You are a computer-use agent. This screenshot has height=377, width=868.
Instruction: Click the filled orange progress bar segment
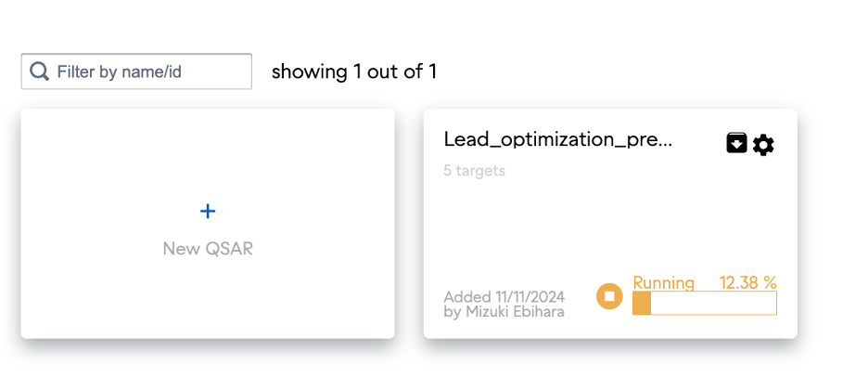point(642,304)
